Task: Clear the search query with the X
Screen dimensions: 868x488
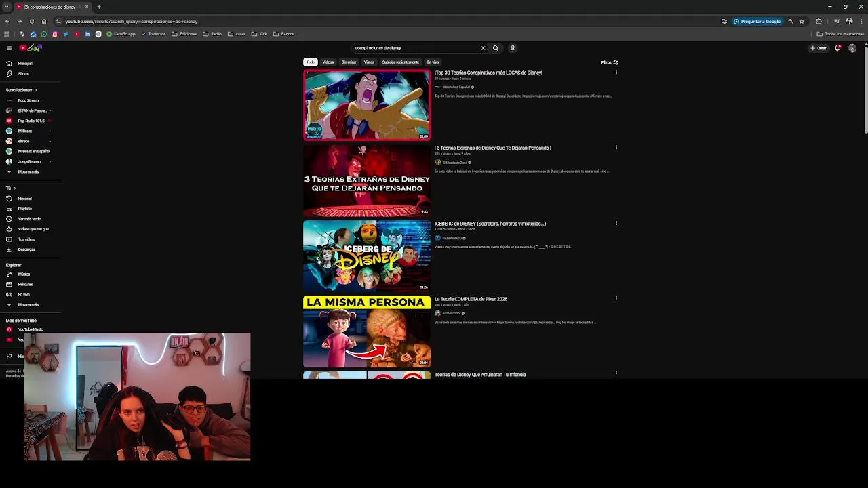Action: click(x=483, y=48)
